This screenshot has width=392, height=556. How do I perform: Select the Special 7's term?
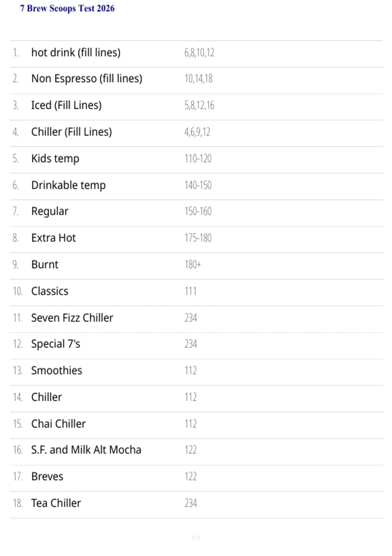[56, 344]
